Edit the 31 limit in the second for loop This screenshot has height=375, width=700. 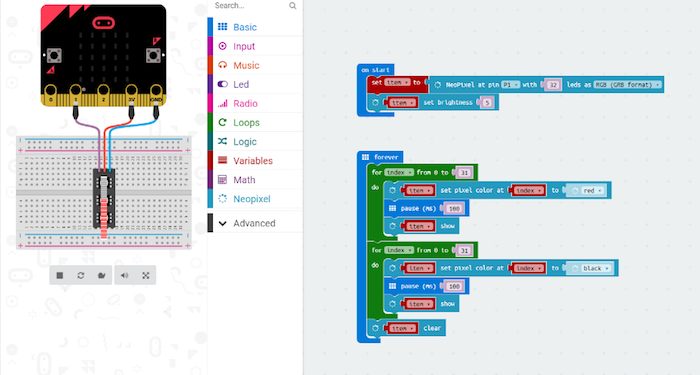(464, 250)
